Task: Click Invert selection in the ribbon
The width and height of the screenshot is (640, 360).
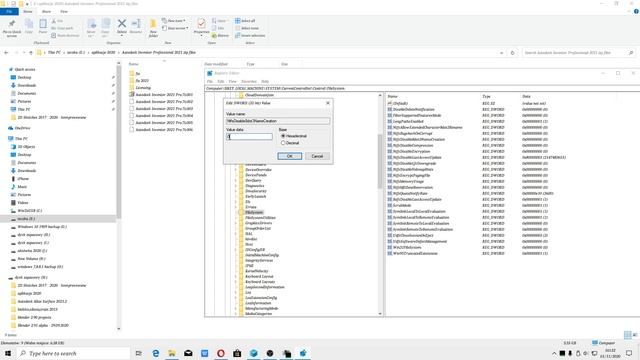Action: pyautogui.click(x=250, y=36)
